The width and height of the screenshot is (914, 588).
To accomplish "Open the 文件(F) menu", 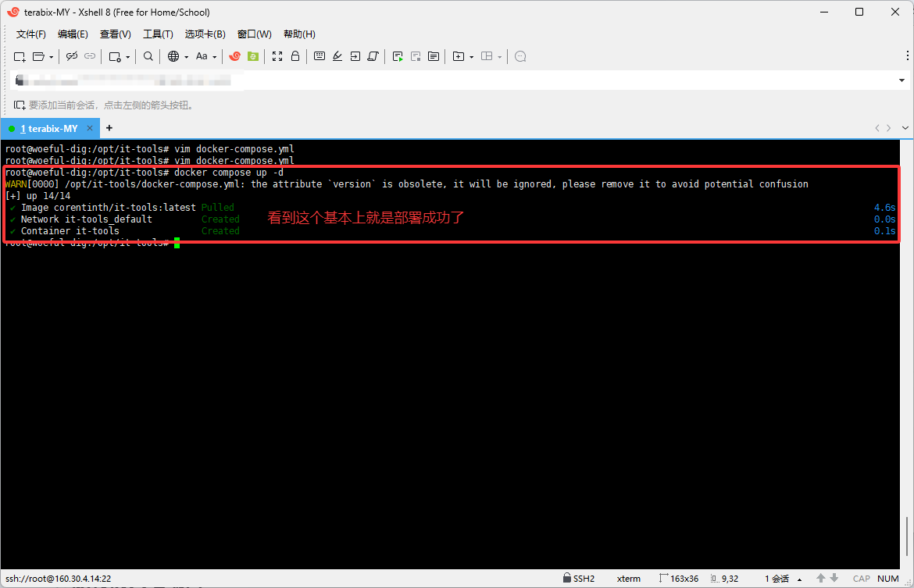I will click(31, 34).
